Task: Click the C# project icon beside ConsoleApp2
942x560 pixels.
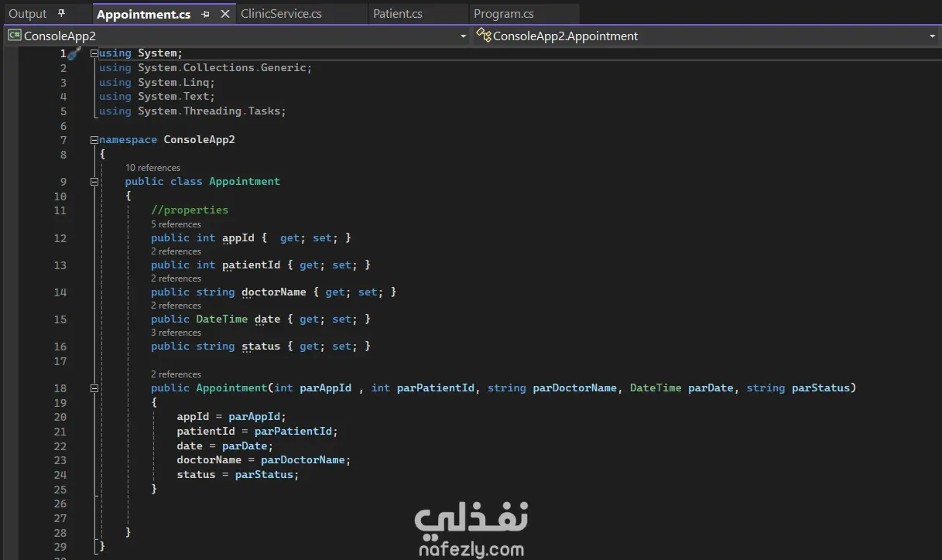Action: 14,36
